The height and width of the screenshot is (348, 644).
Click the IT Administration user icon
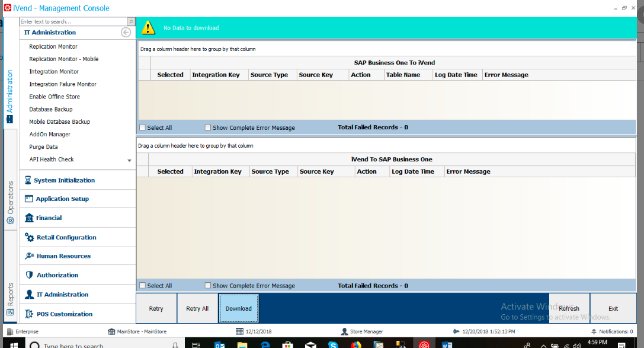[x=29, y=294]
